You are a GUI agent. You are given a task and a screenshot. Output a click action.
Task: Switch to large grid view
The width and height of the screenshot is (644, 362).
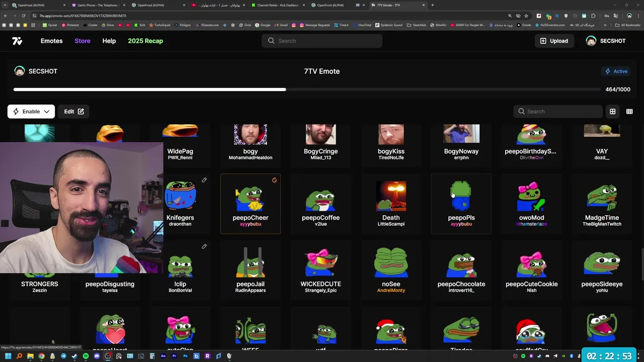[613, 112]
